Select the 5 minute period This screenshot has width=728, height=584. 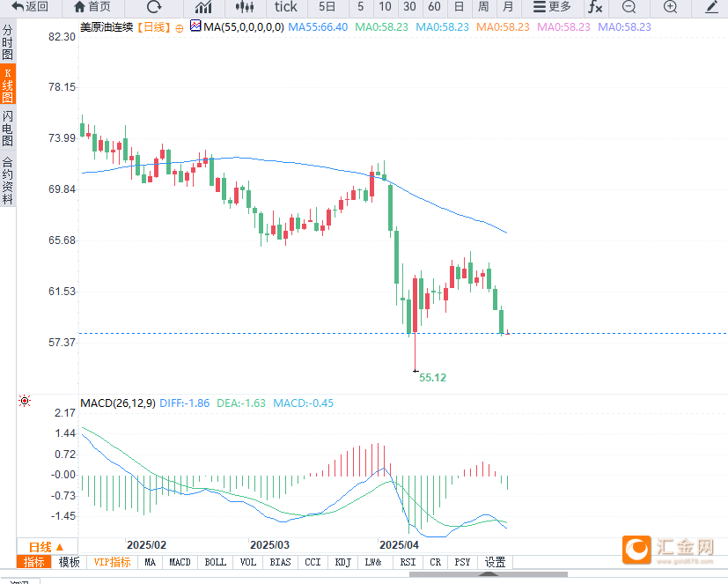click(x=360, y=7)
